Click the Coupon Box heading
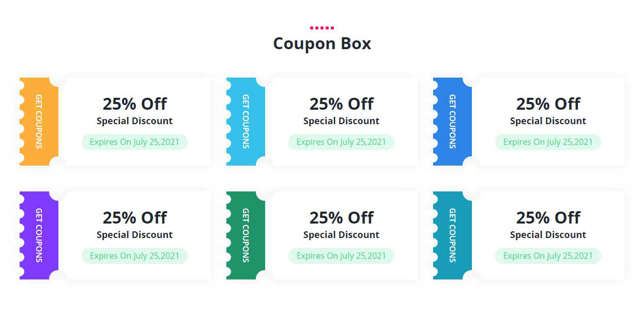Viewport: 644px width, 311px height. (x=322, y=43)
